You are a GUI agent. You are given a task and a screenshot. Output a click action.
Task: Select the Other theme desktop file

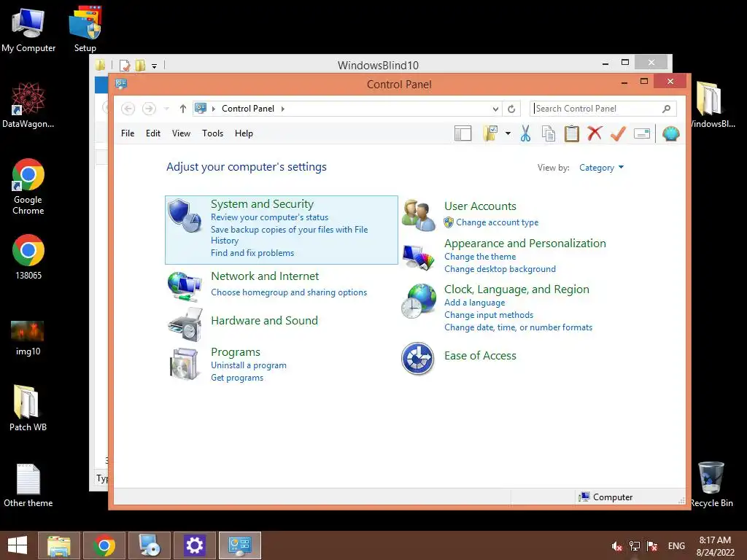pyautogui.click(x=28, y=485)
